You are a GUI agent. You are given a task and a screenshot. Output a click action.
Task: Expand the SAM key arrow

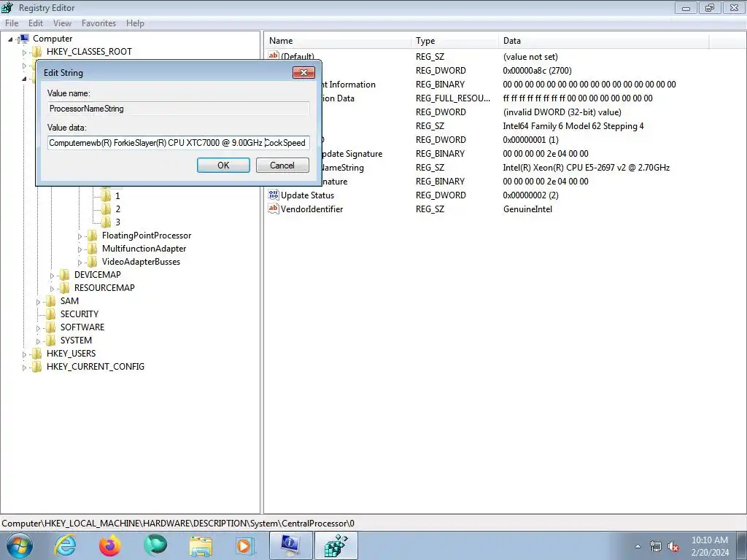[38, 302]
